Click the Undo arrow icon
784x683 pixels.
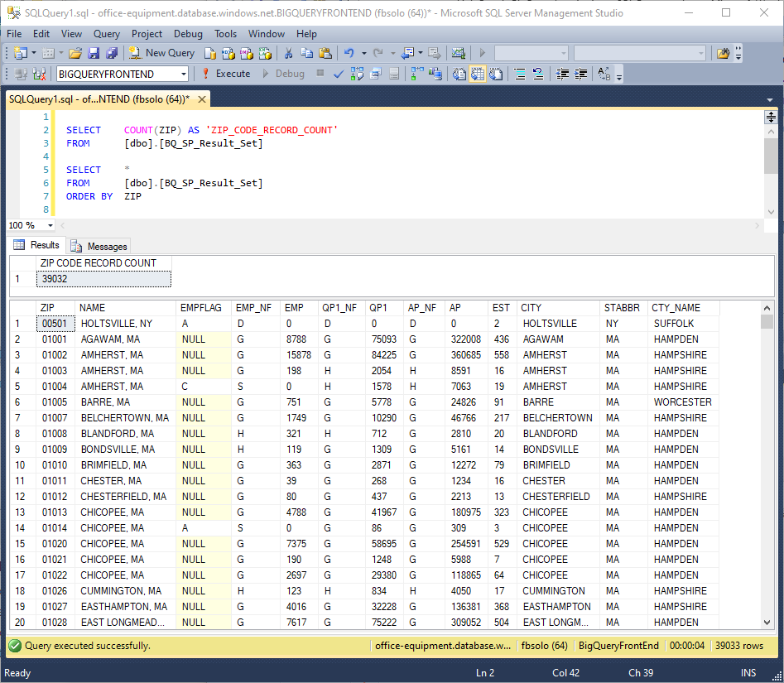pyautogui.click(x=349, y=53)
